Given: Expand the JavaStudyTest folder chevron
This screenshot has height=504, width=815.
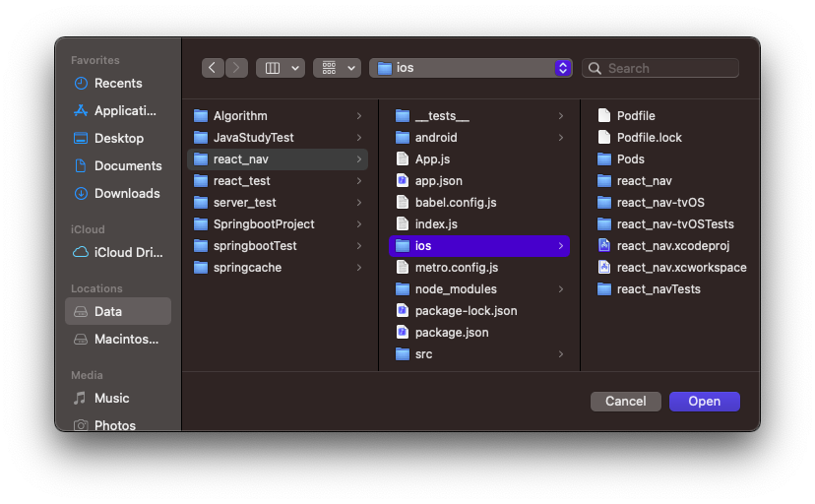Looking at the screenshot, I should [x=359, y=138].
